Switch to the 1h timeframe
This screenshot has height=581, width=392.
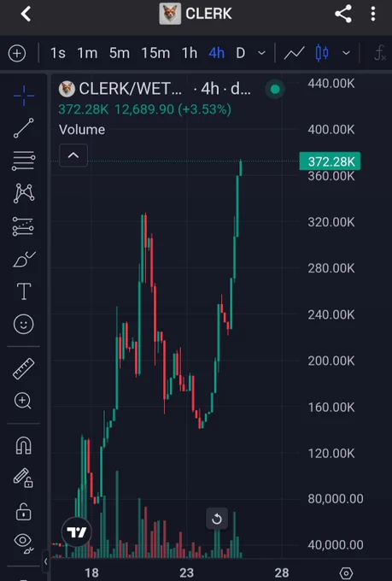point(190,53)
